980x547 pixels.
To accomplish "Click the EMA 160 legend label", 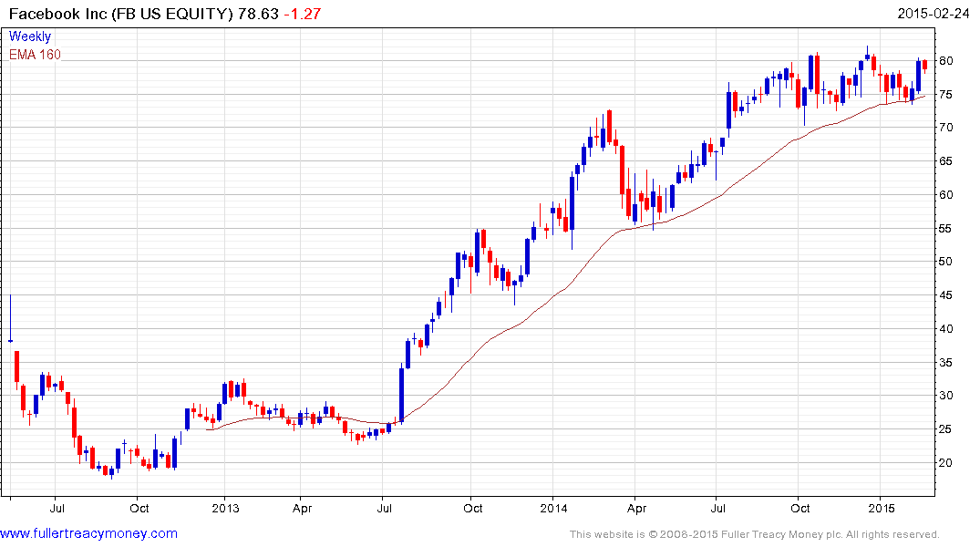I will [x=35, y=55].
